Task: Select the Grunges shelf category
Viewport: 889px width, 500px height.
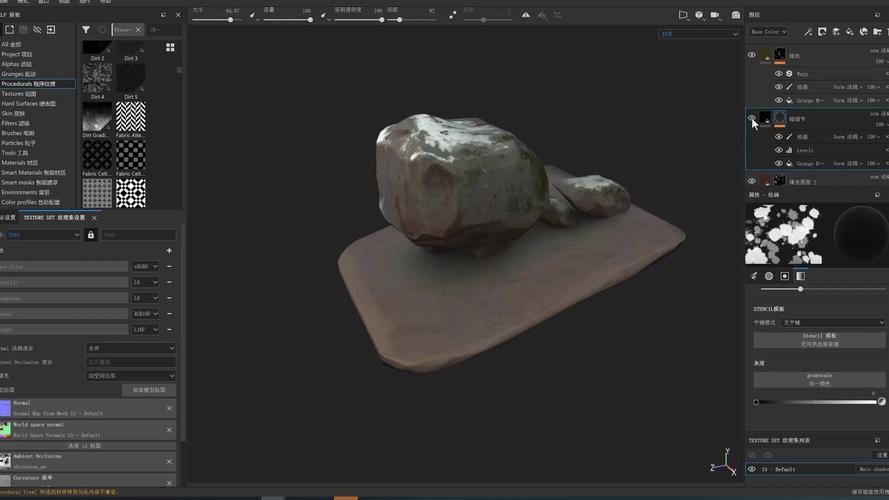Action: [x=19, y=74]
